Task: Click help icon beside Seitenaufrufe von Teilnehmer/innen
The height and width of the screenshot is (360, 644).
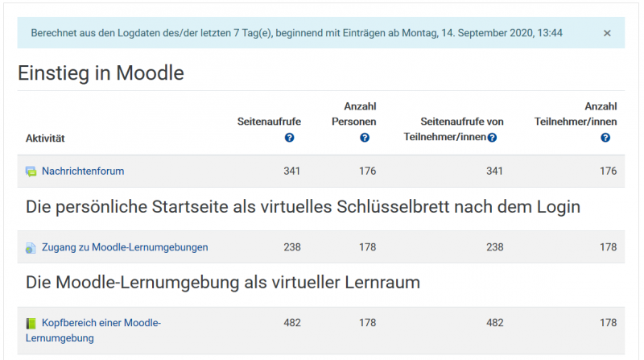Action: tap(492, 138)
